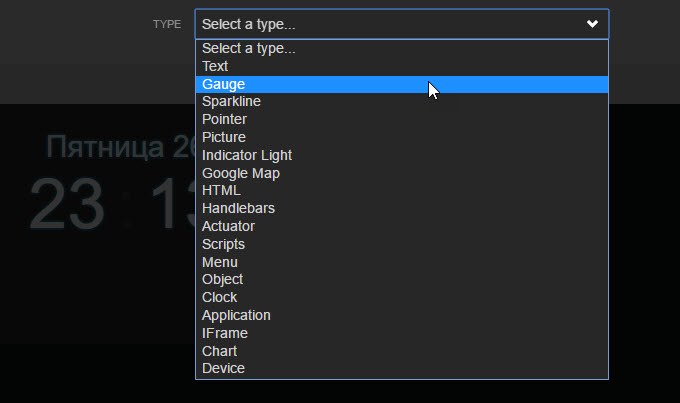680x403 pixels.
Task: Pick the Indicator Light option
Action: click(246, 155)
